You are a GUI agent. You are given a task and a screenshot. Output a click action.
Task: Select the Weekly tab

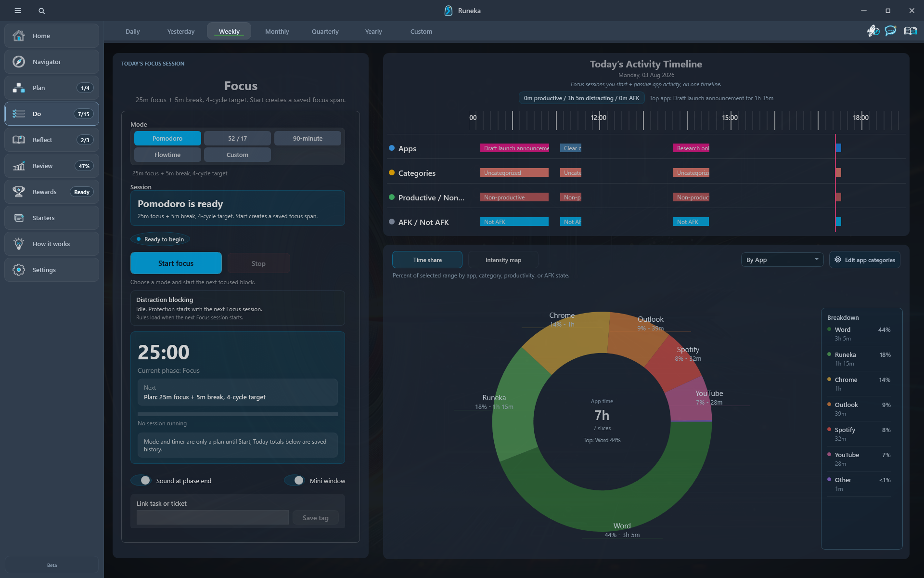[229, 31]
